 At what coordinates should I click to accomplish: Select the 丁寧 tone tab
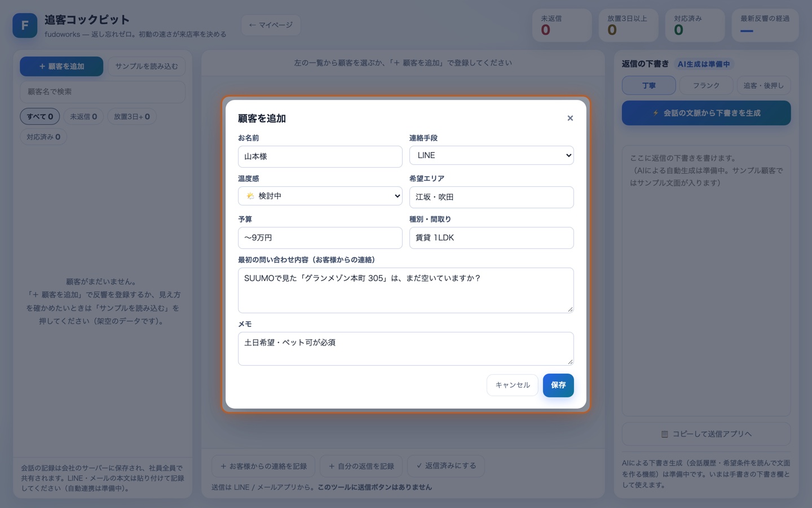648,85
